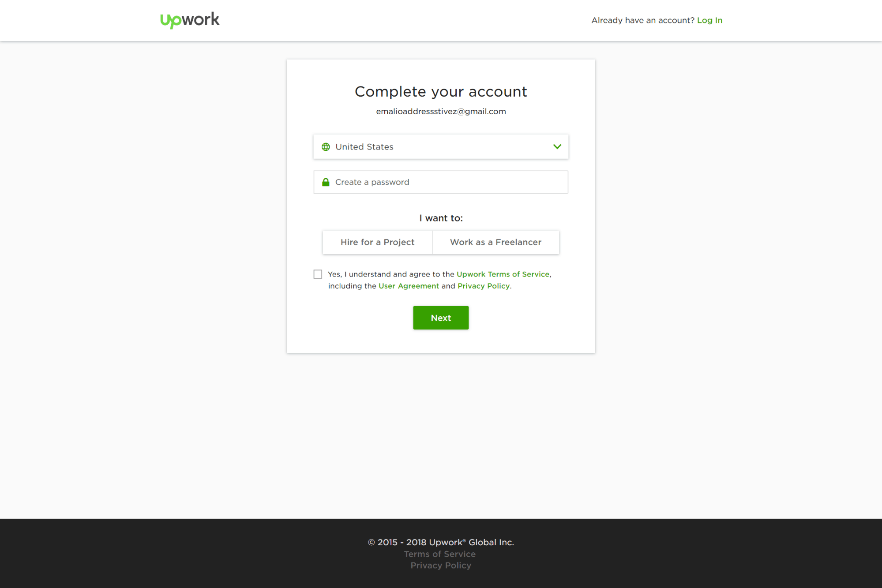Expand the United States country dropdown
The height and width of the screenshot is (588, 882).
pyautogui.click(x=440, y=146)
